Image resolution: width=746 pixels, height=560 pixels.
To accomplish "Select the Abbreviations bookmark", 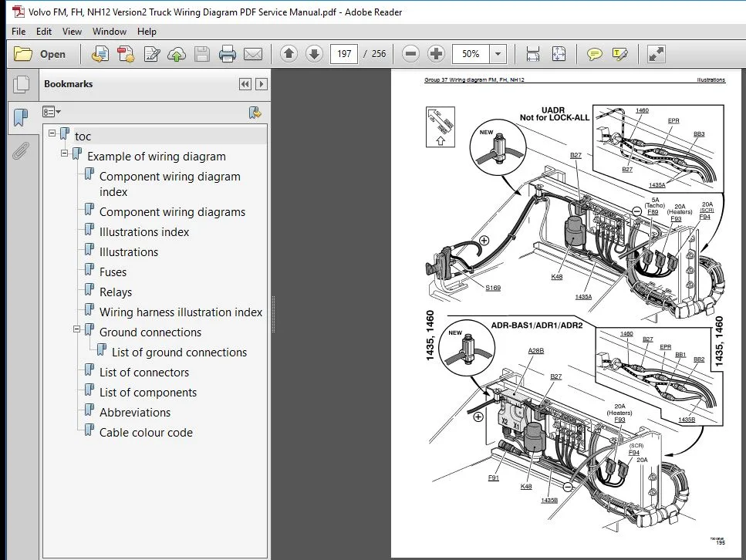I will [135, 413].
